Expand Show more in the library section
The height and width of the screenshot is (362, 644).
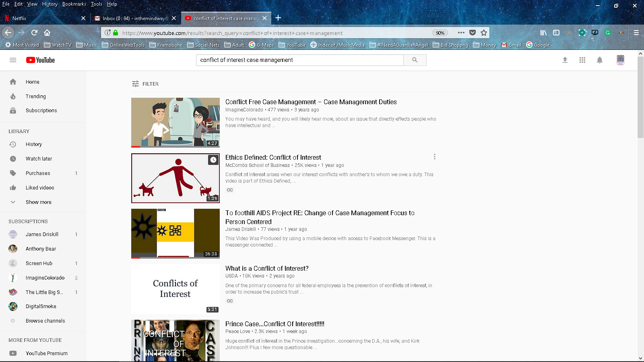click(43, 202)
